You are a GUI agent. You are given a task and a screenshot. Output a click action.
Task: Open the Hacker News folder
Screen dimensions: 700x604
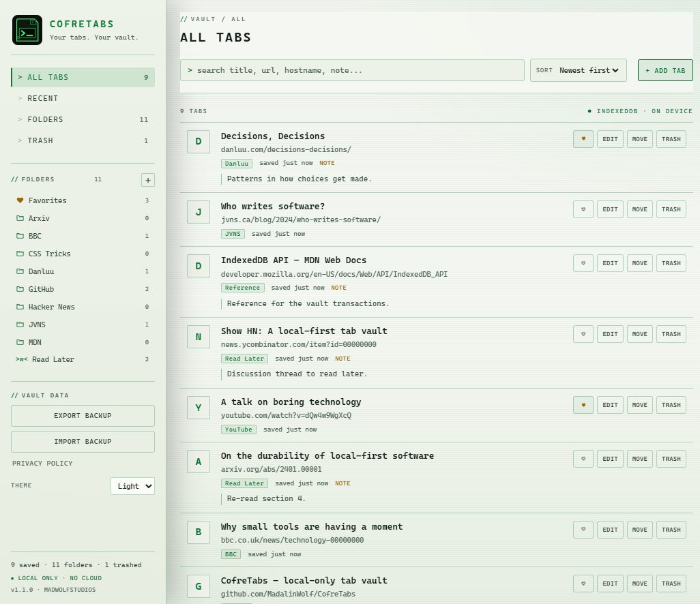[83, 307]
